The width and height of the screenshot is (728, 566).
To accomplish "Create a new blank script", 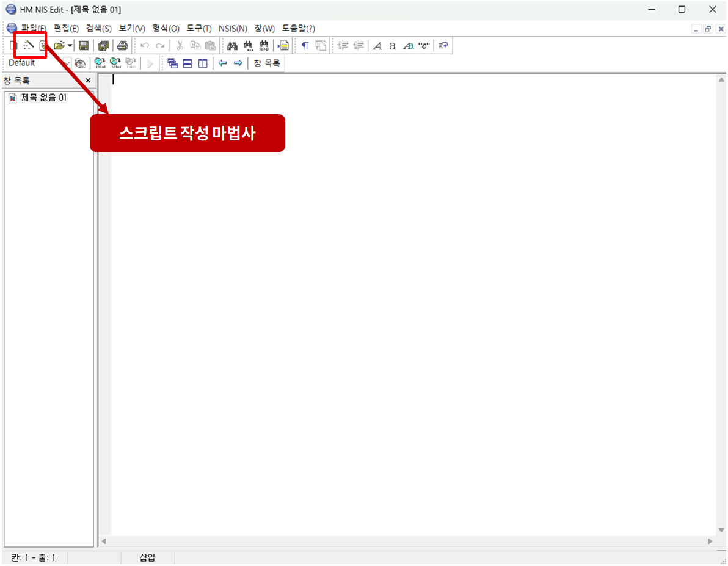I will click(x=13, y=46).
